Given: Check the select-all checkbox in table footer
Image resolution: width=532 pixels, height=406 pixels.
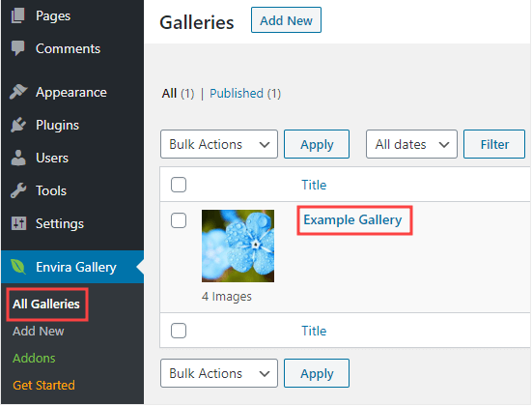Looking at the screenshot, I should 179,331.
